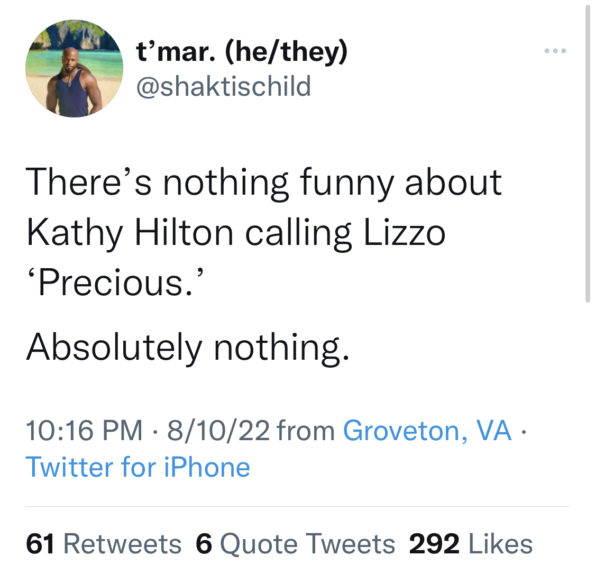View the 61 Retweets list
The height and width of the screenshot is (574, 595).
[104, 544]
